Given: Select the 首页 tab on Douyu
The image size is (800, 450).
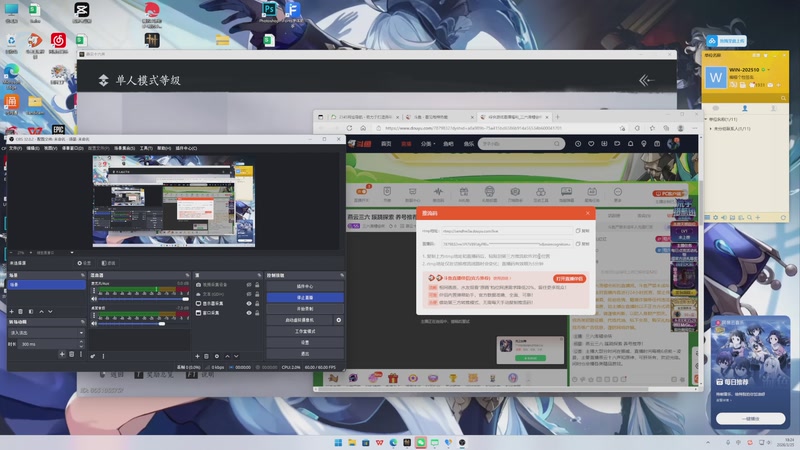Looking at the screenshot, I should coord(386,144).
